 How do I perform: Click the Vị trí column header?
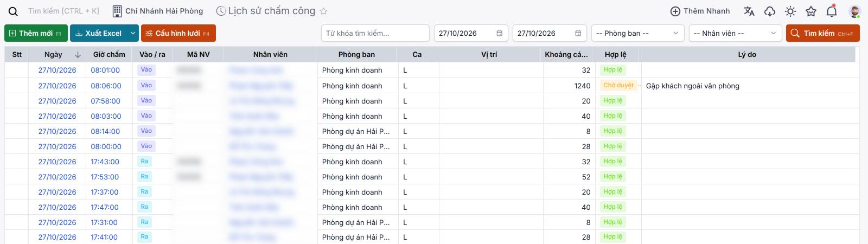click(x=489, y=54)
